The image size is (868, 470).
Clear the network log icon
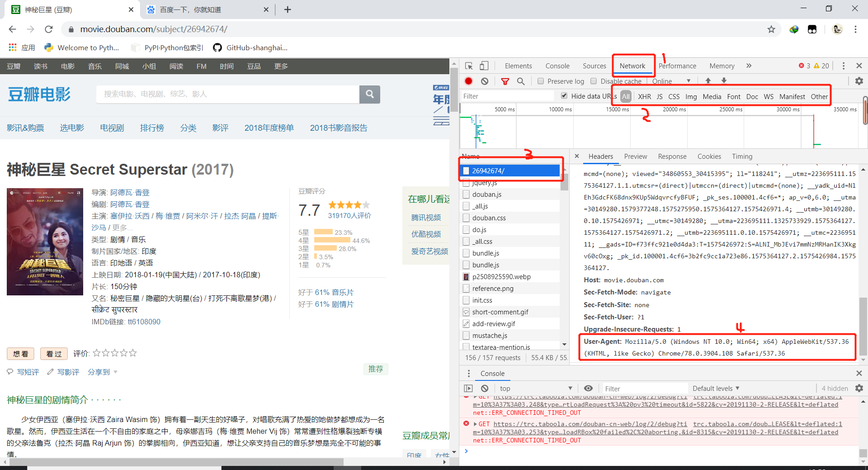coord(485,81)
